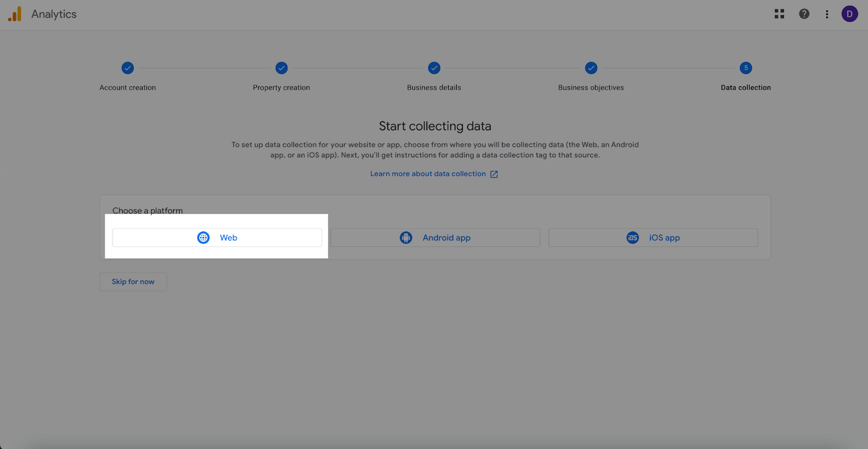Choose the Android app platform button
The width and height of the screenshot is (868, 449).
point(435,238)
